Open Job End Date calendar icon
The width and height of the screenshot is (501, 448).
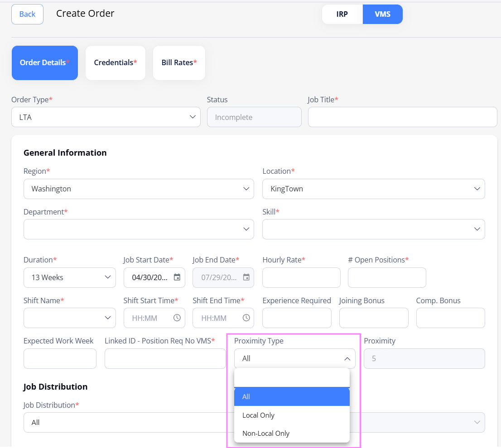click(x=246, y=277)
